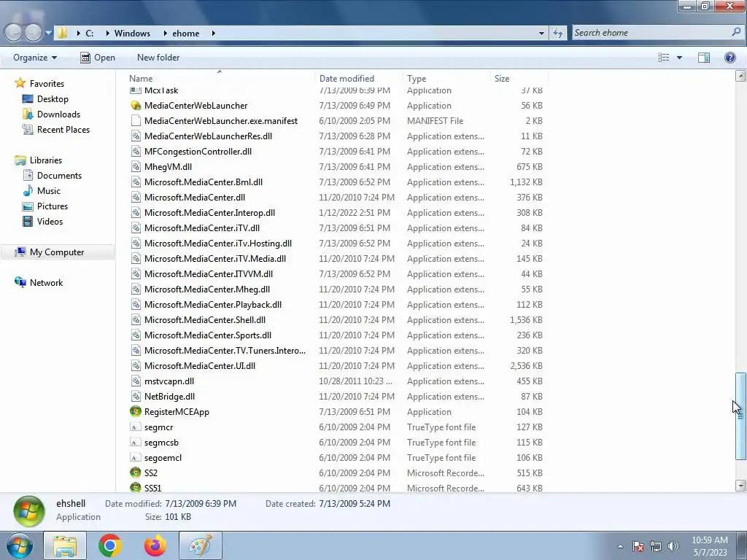The height and width of the screenshot is (560, 747).
Task: Expand the arrow after Windows in breadcrumb
Action: coord(165,34)
